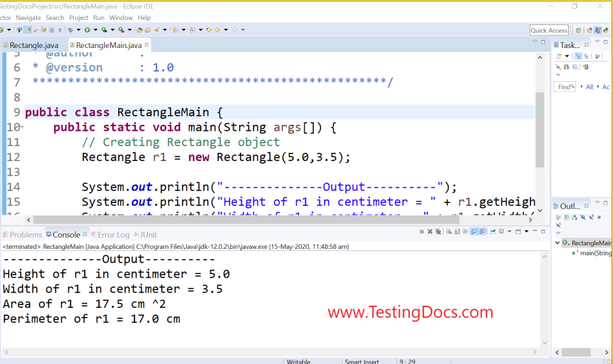The height and width of the screenshot is (364, 613).
Task: Toggle Show Console on Standard Out
Action: 474,231
